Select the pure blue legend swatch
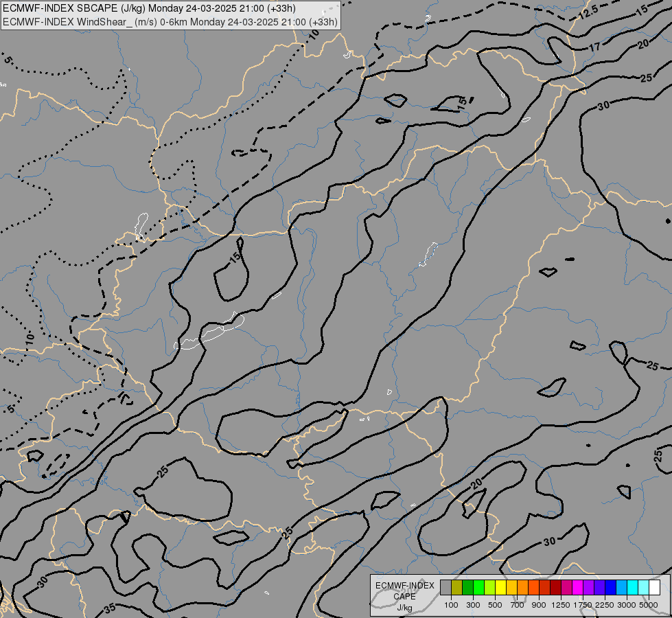Image resolution: width=672 pixels, height=618 pixels. (x=610, y=588)
